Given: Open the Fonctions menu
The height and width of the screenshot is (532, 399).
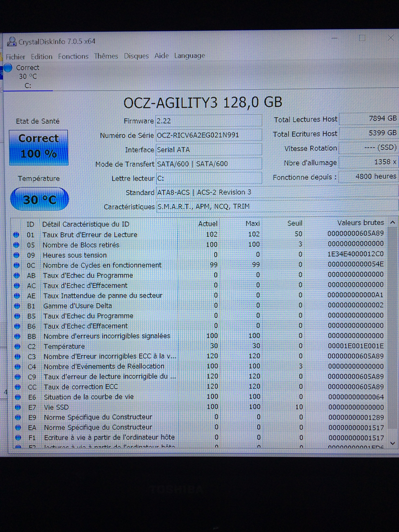Looking at the screenshot, I should [x=73, y=56].
